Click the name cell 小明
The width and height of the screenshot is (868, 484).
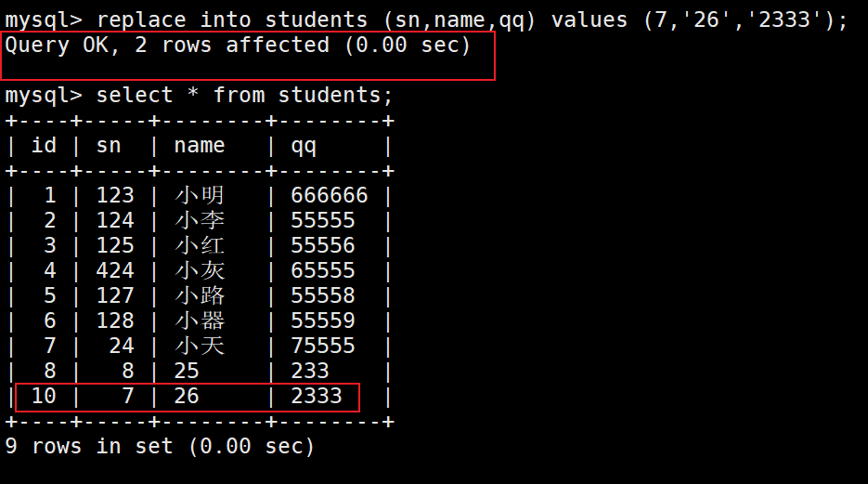[x=200, y=195]
